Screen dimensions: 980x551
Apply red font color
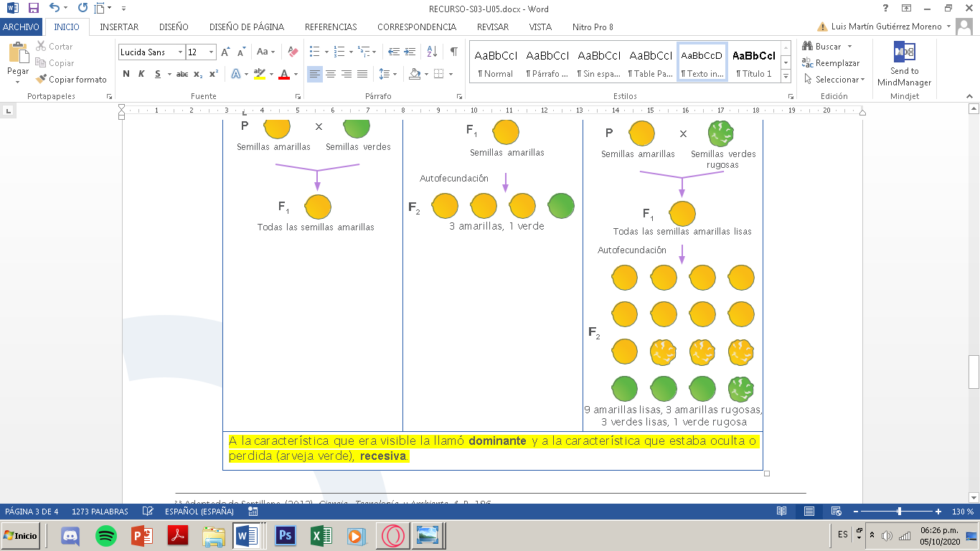coord(284,74)
